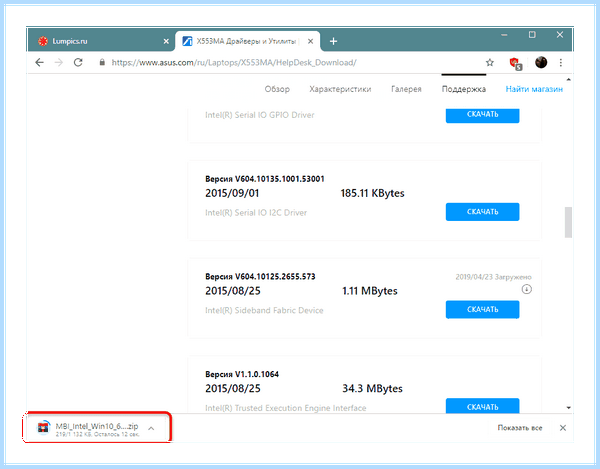600x469 pixels.
Task: Click the 34.3 MBytes file size
Action: [372, 388]
